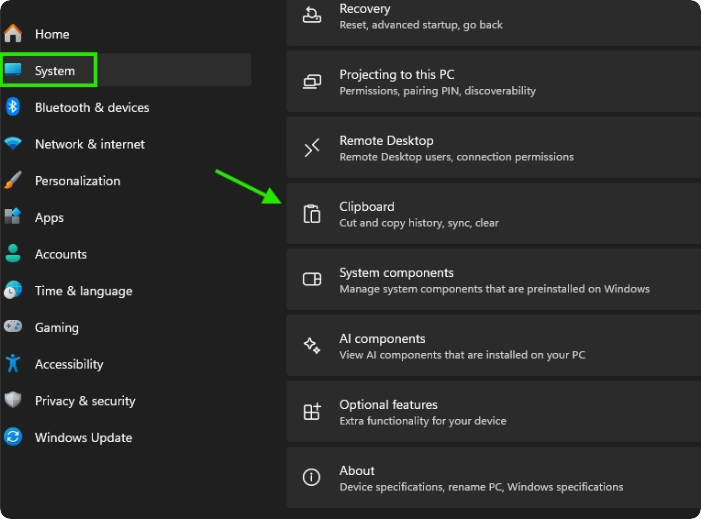Click the Accounts person icon
701x519 pixels.
13,253
